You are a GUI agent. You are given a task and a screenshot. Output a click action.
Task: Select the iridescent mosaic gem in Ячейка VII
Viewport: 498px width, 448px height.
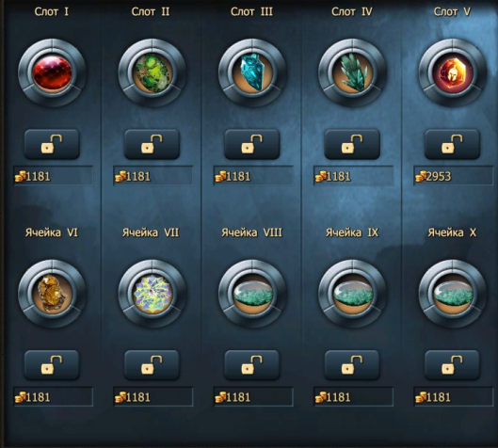(x=153, y=294)
